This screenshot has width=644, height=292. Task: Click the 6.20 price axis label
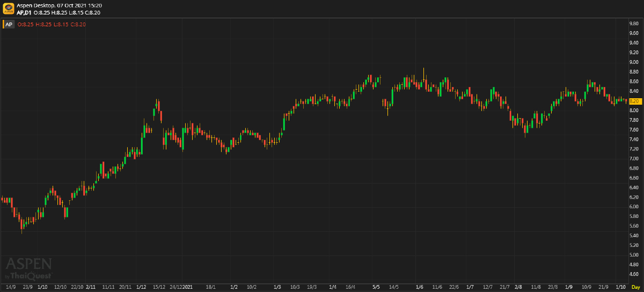634,198
